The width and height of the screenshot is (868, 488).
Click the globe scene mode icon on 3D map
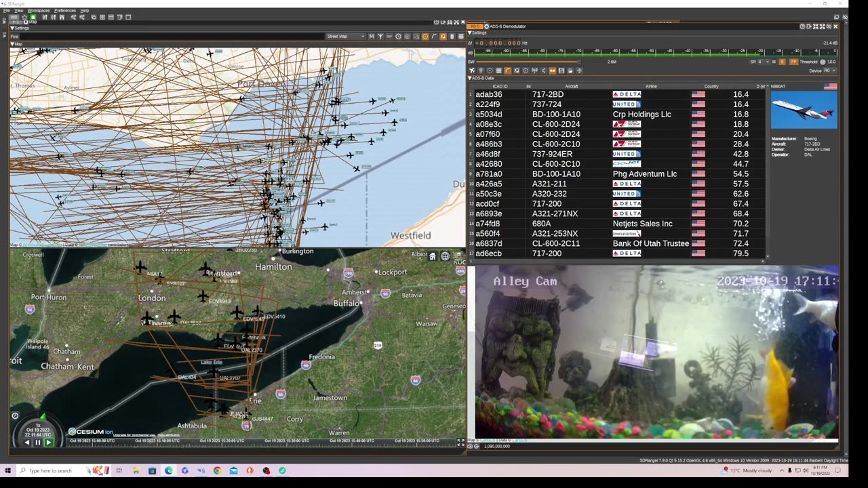445,256
